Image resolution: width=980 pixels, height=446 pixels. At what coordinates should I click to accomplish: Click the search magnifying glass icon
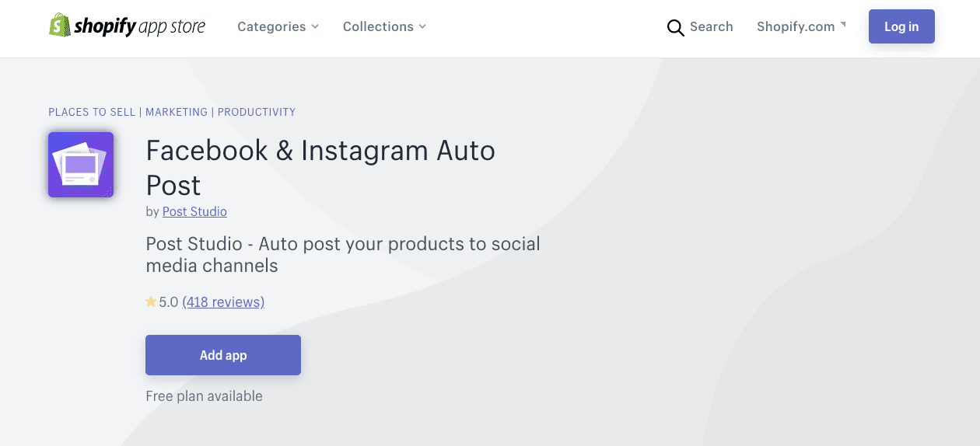(675, 28)
